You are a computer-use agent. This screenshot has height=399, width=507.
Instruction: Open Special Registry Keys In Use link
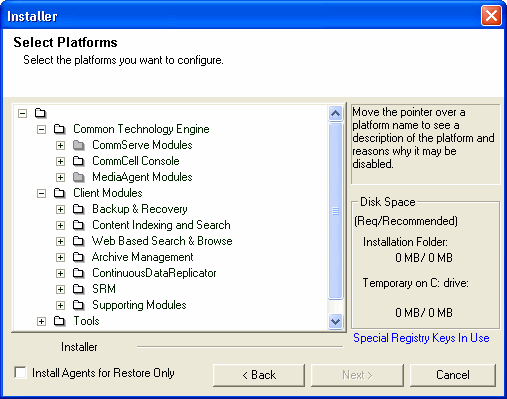(421, 338)
